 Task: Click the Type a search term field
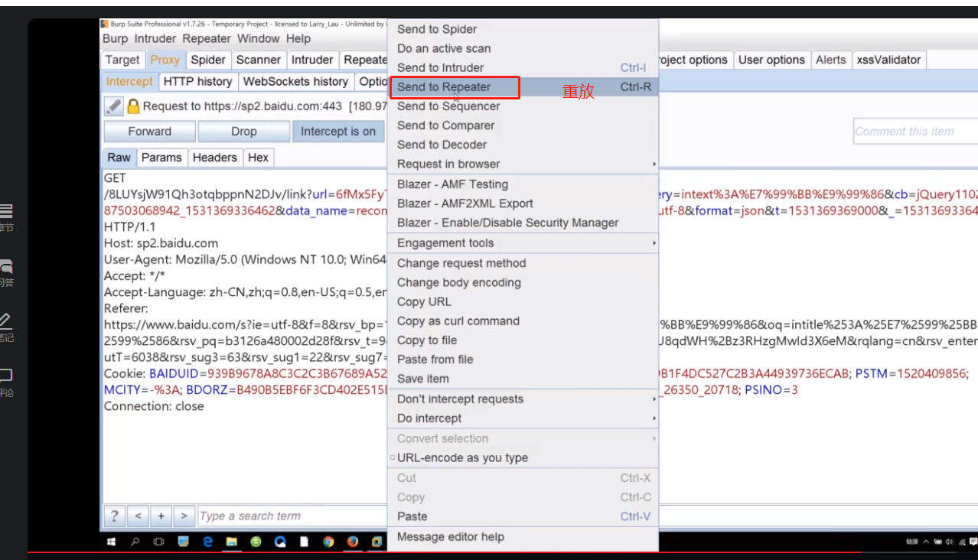click(292, 516)
